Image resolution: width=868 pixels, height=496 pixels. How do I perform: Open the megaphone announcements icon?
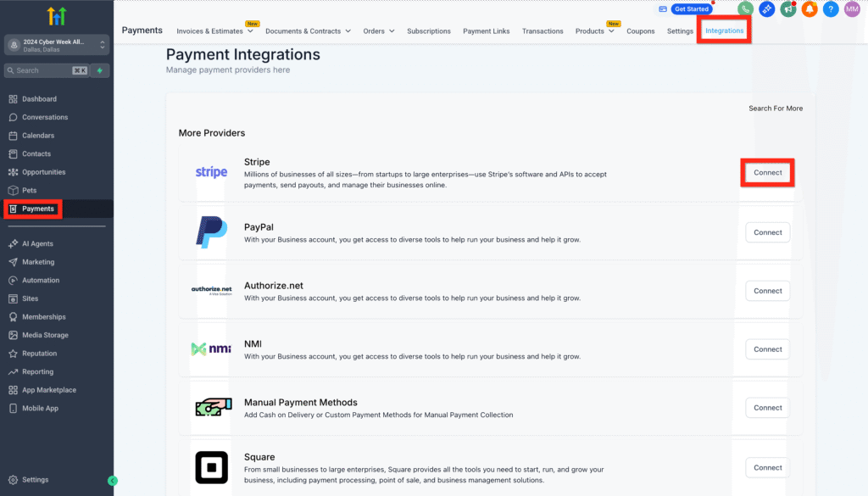[x=788, y=9]
